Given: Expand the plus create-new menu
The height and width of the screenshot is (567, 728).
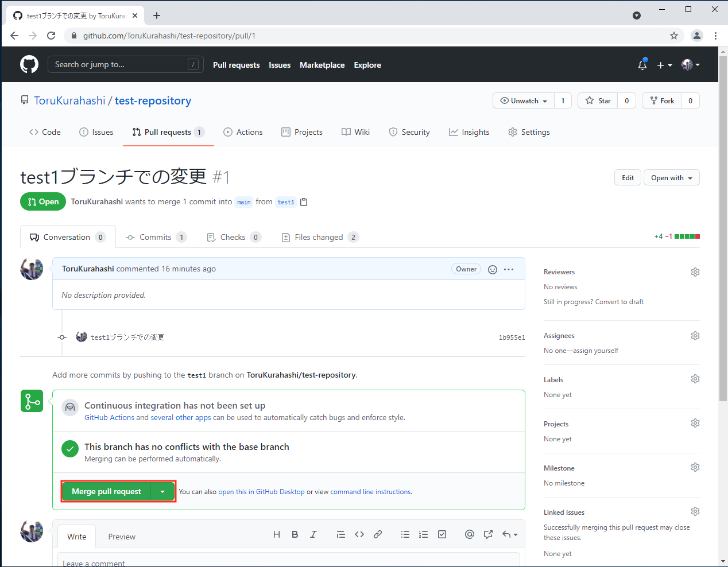Looking at the screenshot, I should tap(664, 65).
